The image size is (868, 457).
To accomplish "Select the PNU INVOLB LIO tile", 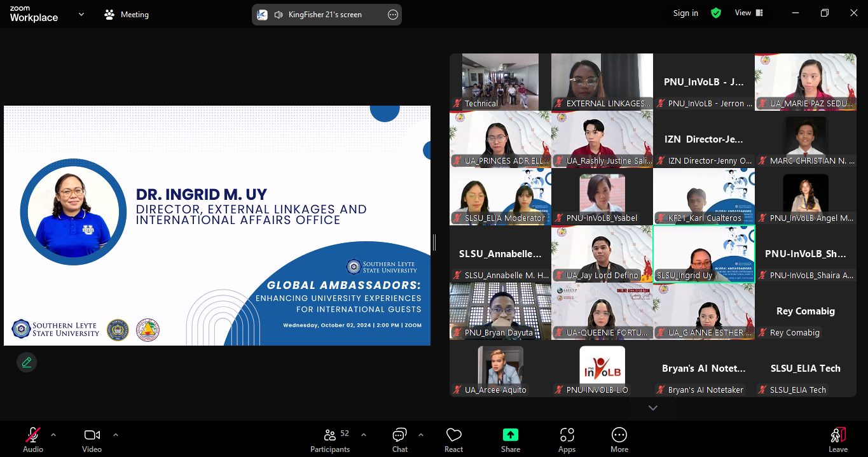I will tap(602, 369).
